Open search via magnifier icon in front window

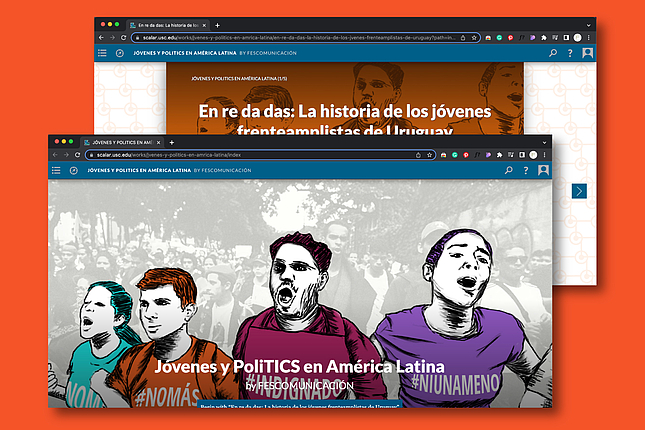509,171
